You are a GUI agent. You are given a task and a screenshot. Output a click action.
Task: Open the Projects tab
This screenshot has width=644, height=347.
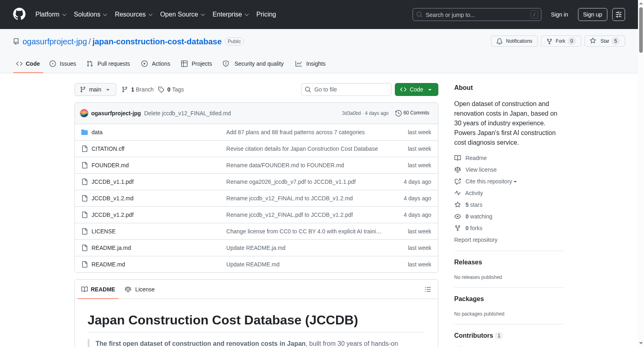coord(196,64)
